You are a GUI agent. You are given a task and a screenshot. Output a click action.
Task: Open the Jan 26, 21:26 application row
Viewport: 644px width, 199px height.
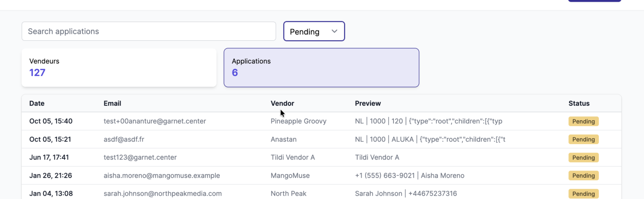point(321,175)
